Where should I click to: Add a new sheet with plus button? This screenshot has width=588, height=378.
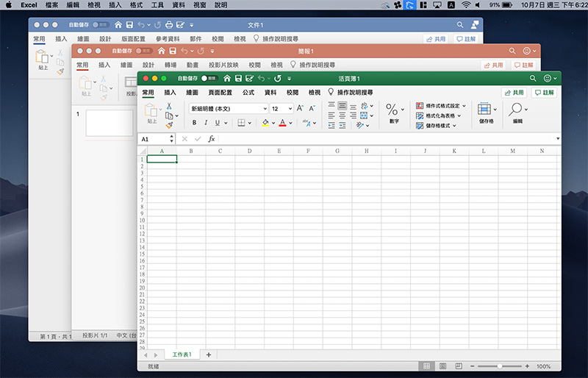pos(209,354)
